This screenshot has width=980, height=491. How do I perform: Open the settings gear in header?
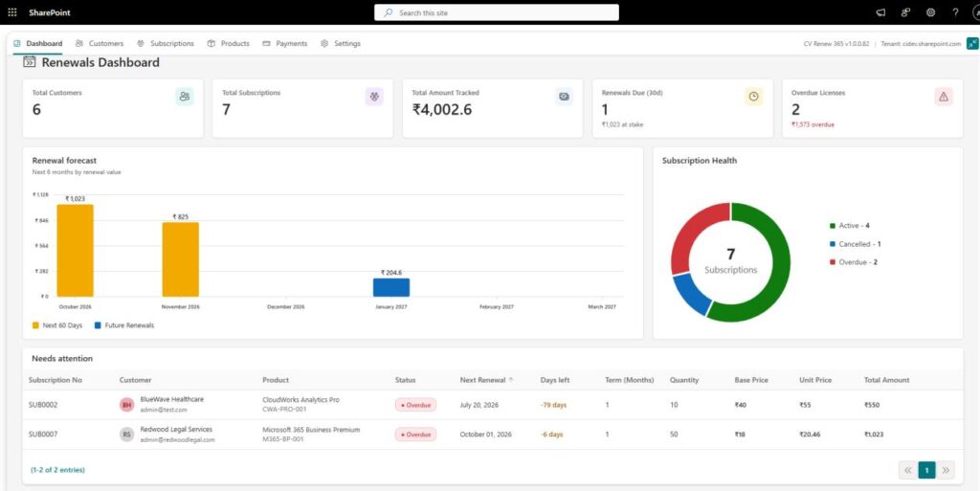(x=930, y=12)
